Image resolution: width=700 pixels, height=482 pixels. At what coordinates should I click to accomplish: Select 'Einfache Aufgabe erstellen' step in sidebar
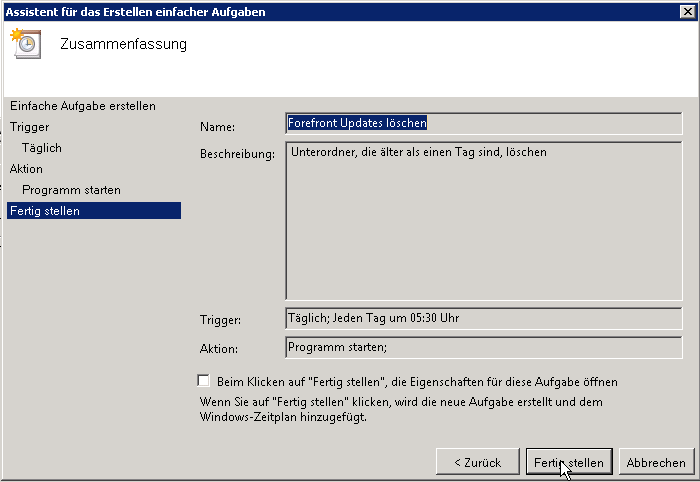(83, 106)
